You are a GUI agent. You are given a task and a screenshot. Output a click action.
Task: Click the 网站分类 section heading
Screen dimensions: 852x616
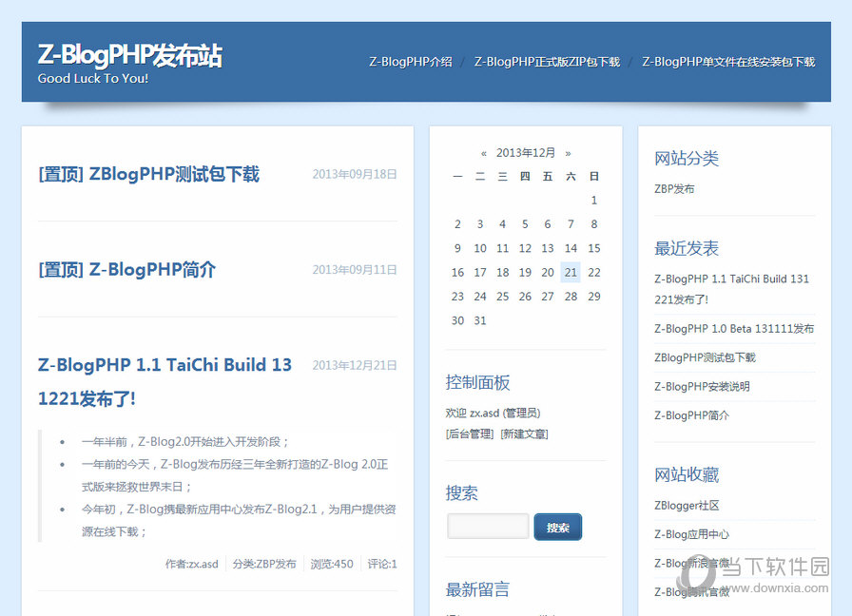tap(687, 159)
